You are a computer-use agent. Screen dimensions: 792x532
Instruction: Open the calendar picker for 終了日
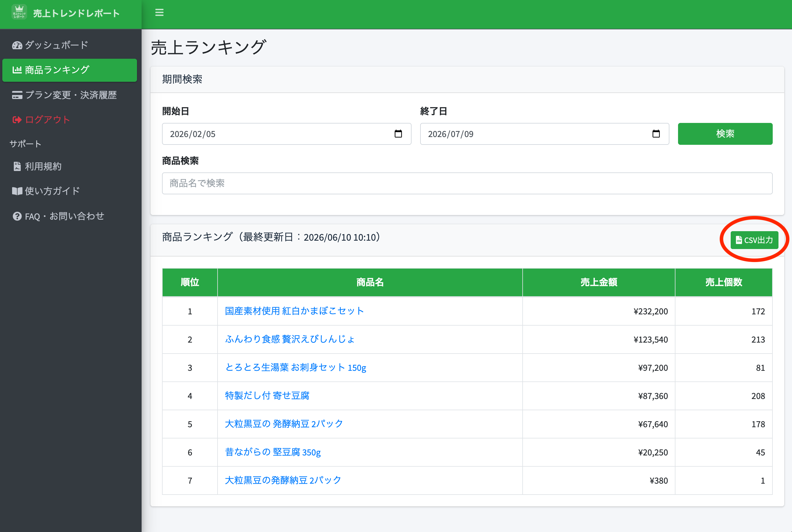(x=656, y=134)
